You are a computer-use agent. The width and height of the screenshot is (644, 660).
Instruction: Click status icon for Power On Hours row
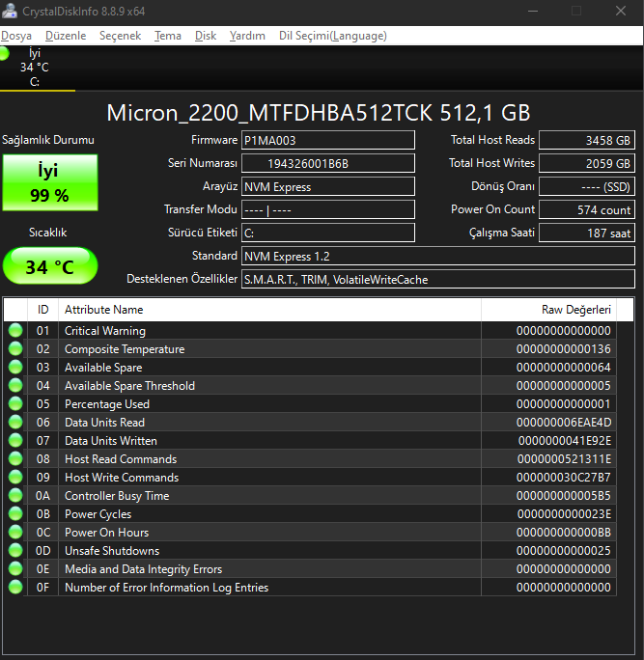click(x=15, y=532)
